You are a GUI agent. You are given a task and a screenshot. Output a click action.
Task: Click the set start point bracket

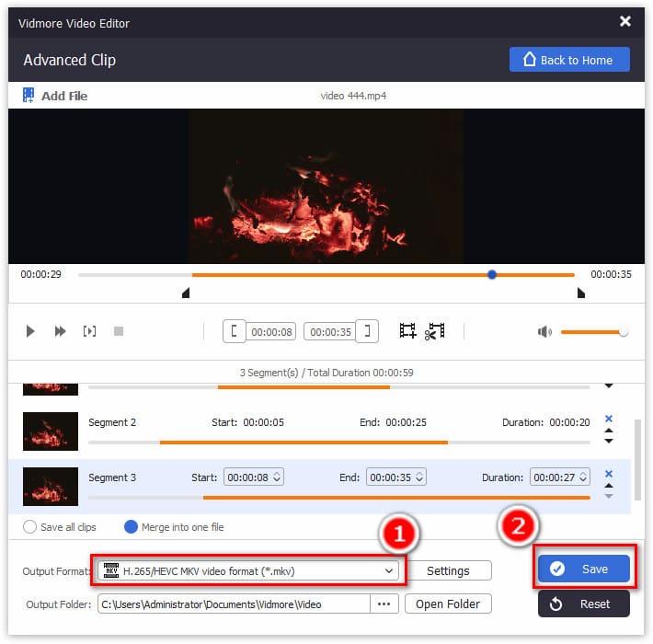point(235,331)
